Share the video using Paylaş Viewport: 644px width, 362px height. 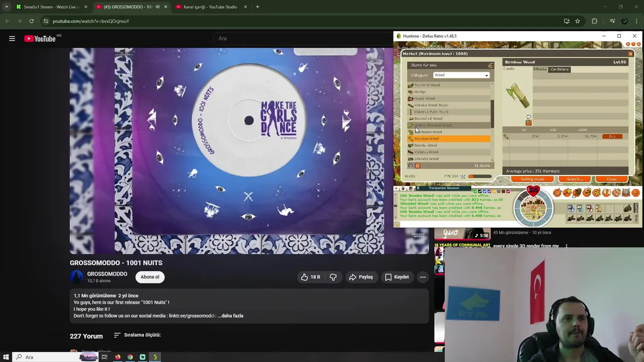(x=361, y=277)
